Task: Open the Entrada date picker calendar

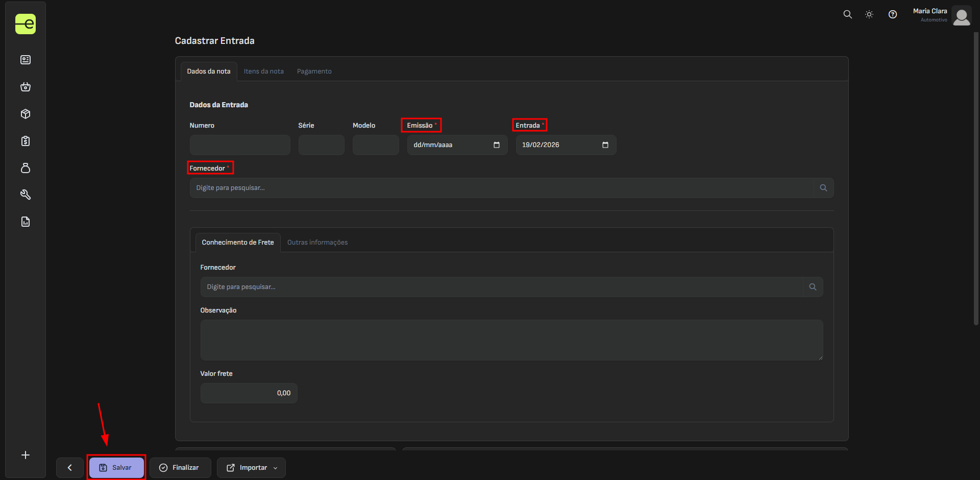Action: click(x=605, y=145)
